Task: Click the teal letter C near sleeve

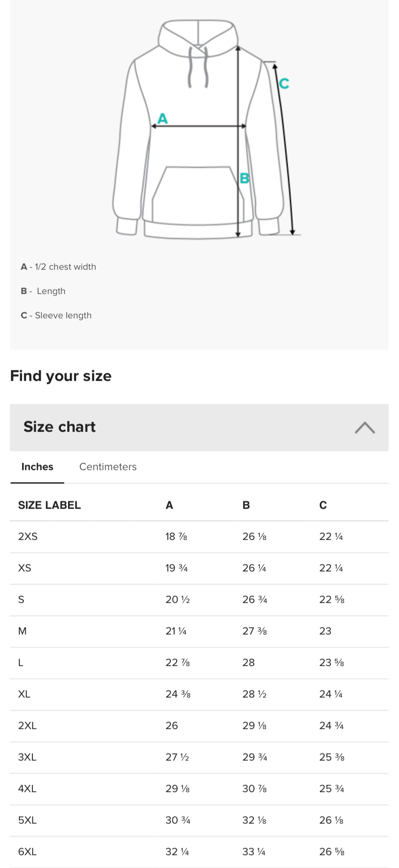Action: [284, 83]
